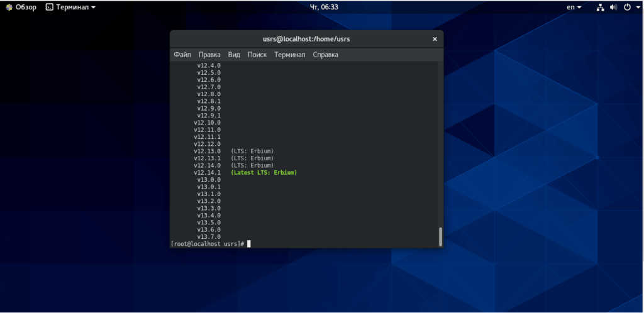Click the wired network status icon
The width and height of the screenshot is (644, 313).
tap(601, 7)
